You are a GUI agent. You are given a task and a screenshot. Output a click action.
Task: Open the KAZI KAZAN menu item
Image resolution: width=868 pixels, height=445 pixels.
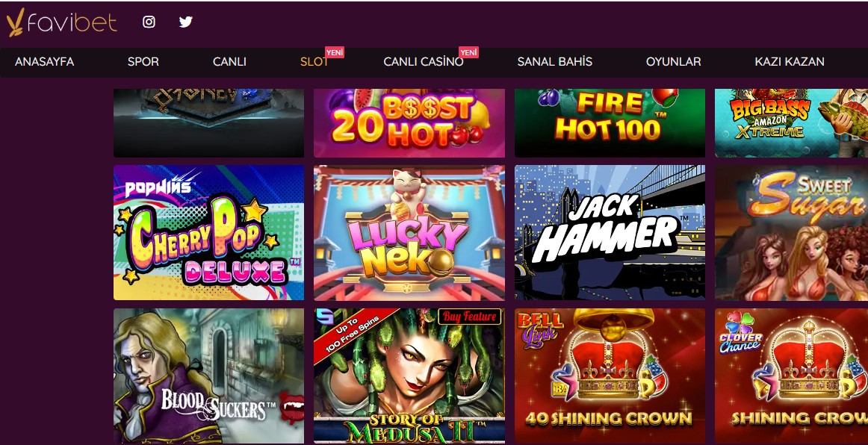pos(790,62)
